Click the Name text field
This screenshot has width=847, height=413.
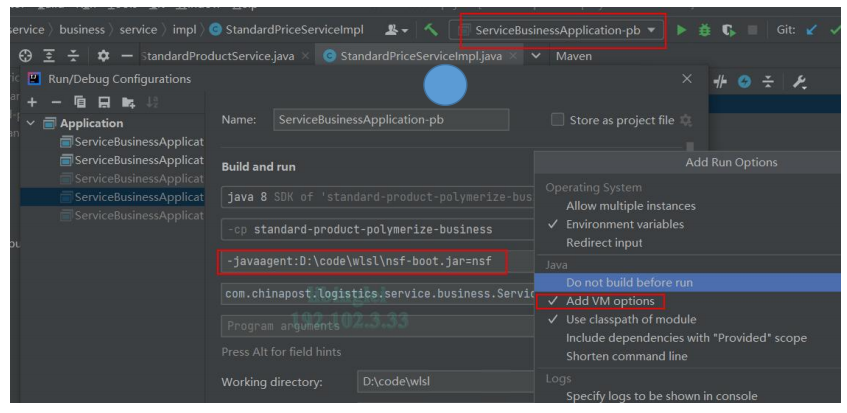coord(391,120)
